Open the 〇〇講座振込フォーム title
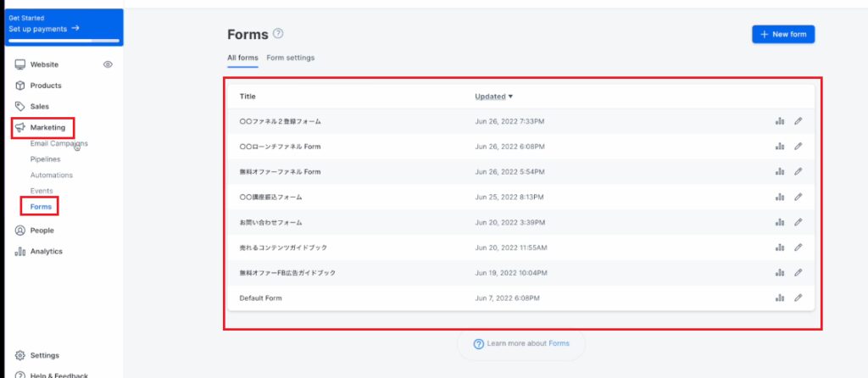The height and width of the screenshot is (378, 868). point(270,197)
